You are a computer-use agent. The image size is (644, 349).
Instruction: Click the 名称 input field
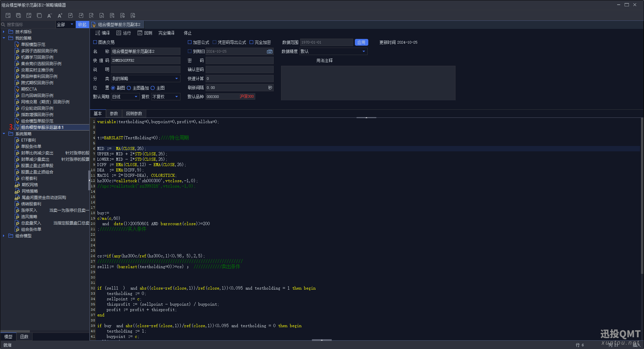tap(146, 51)
